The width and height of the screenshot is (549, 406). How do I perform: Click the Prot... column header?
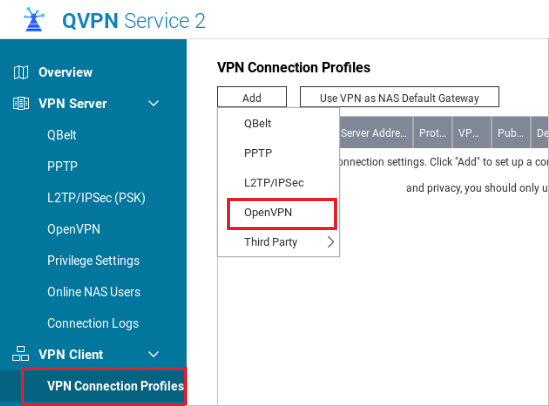[433, 133]
